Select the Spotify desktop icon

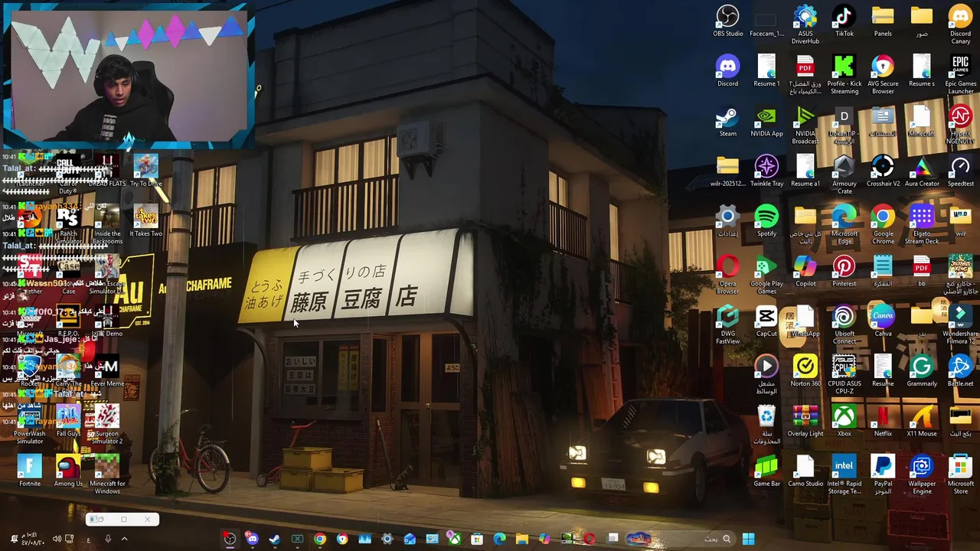(766, 221)
